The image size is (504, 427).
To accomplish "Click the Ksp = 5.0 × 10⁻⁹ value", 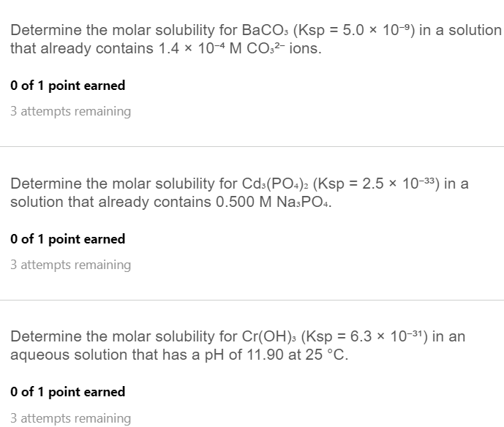I will pyautogui.click(x=354, y=30).
